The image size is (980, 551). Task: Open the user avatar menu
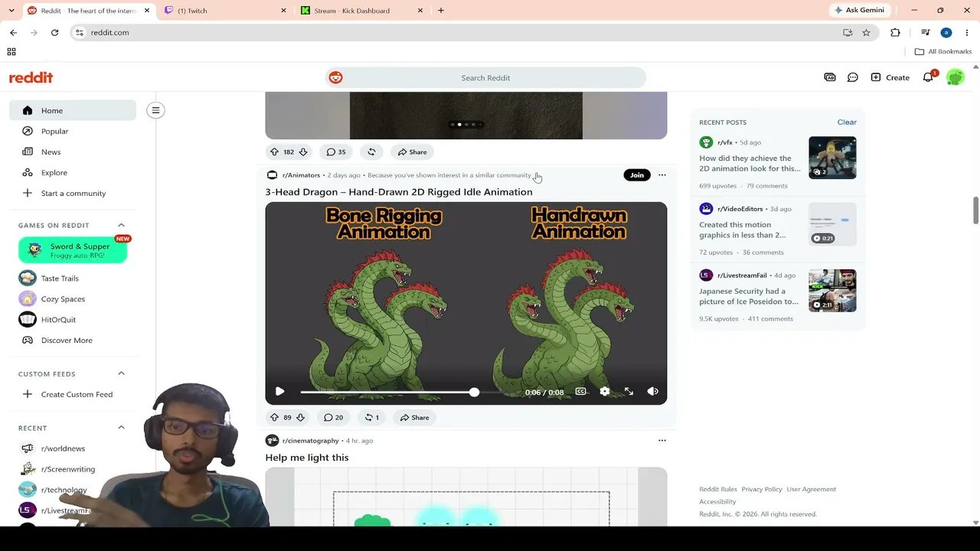pyautogui.click(x=955, y=77)
